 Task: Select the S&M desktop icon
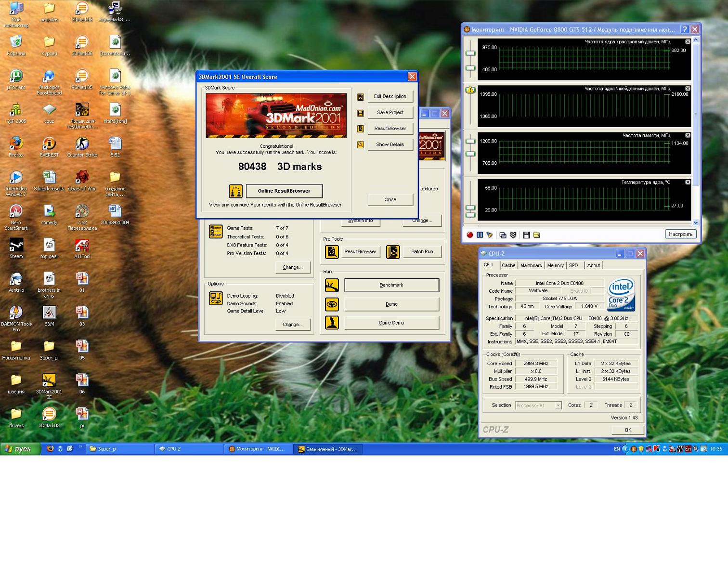click(49, 316)
